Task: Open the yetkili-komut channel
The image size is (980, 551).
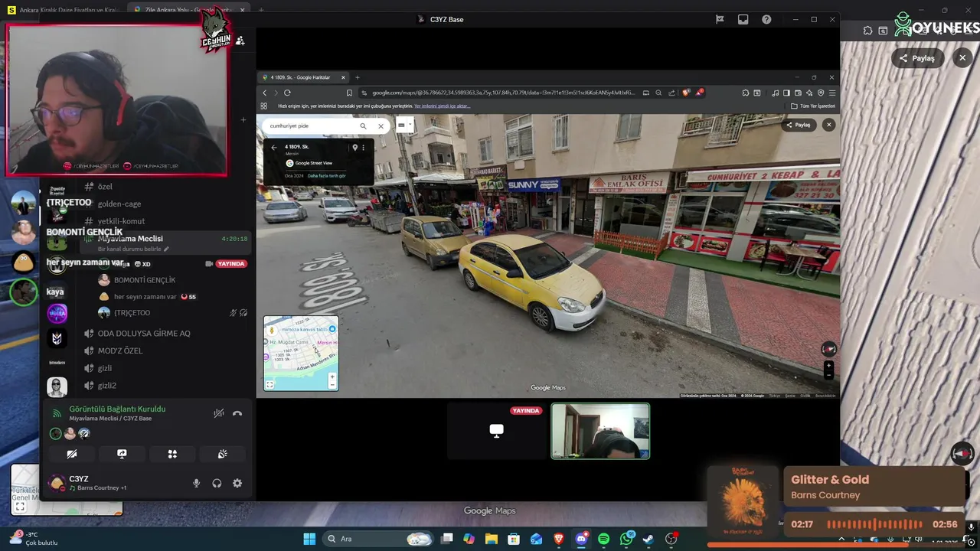Action: click(x=121, y=221)
